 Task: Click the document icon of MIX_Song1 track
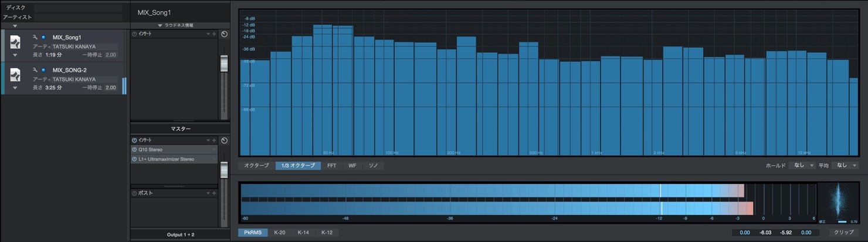(x=16, y=43)
